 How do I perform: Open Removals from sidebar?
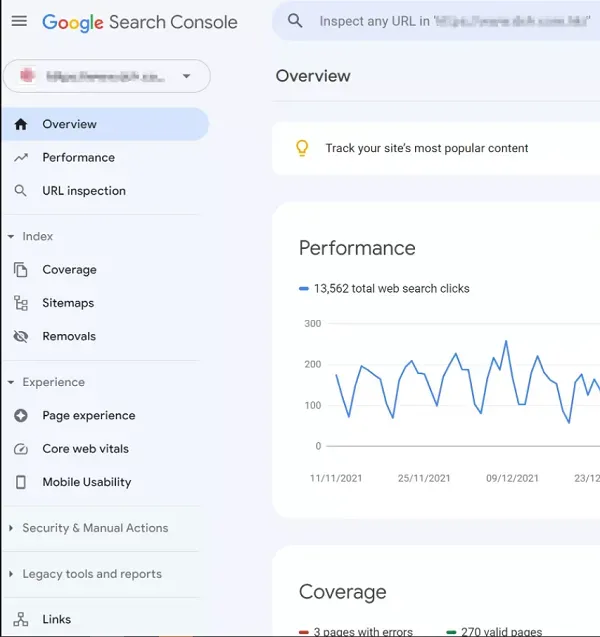click(69, 336)
